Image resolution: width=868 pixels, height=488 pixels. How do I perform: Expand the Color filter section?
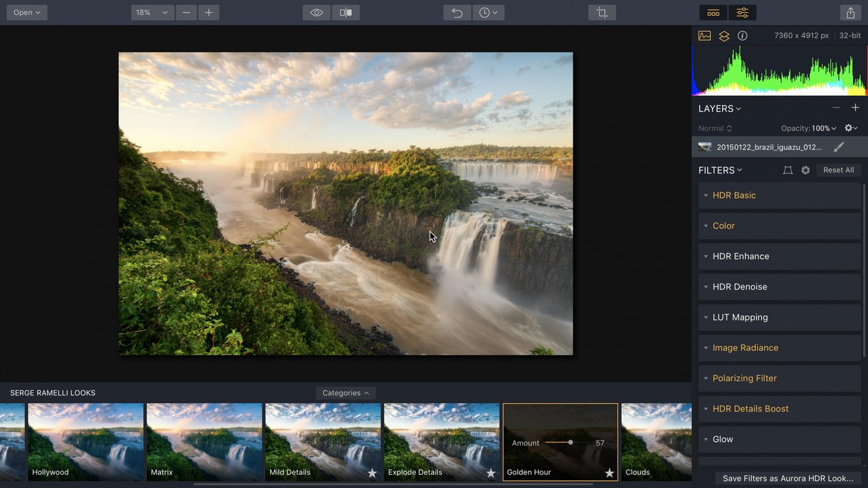pyautogui.click(x=779, y=226)
